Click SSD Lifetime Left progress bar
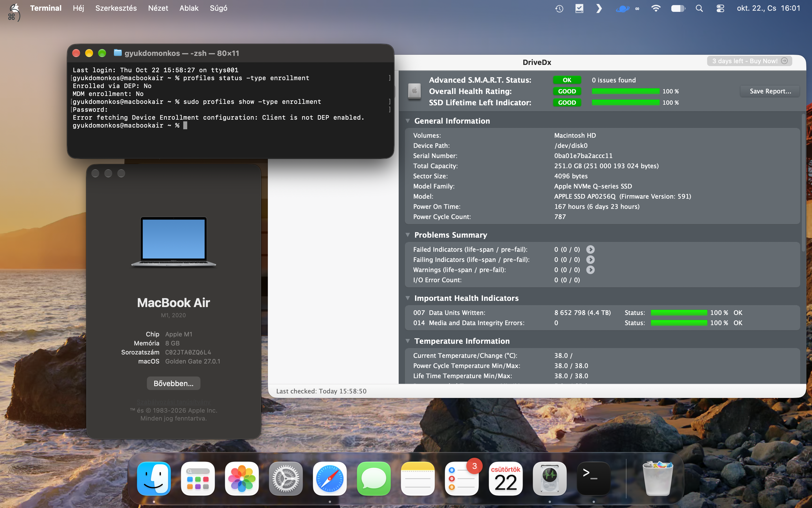The height and width of the screenshot is (508, 812). click(625, 102)
